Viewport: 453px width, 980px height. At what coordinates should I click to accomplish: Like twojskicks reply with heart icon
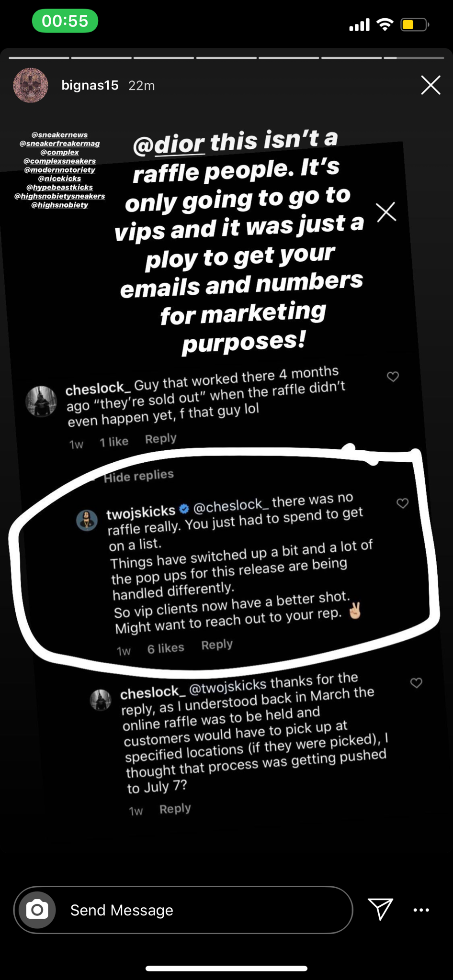[x=403, y=503]
